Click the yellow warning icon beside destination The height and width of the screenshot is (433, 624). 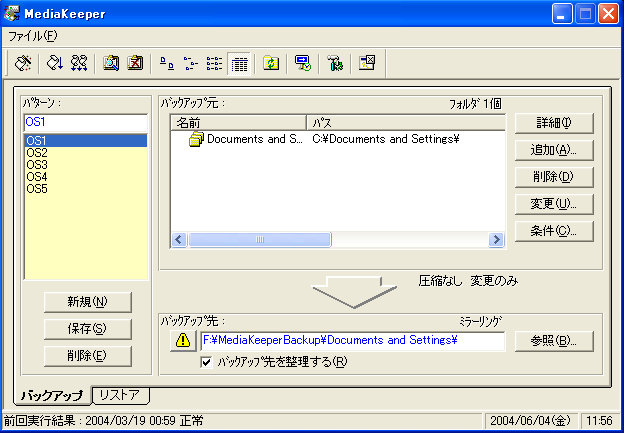(x=183, y=341)
